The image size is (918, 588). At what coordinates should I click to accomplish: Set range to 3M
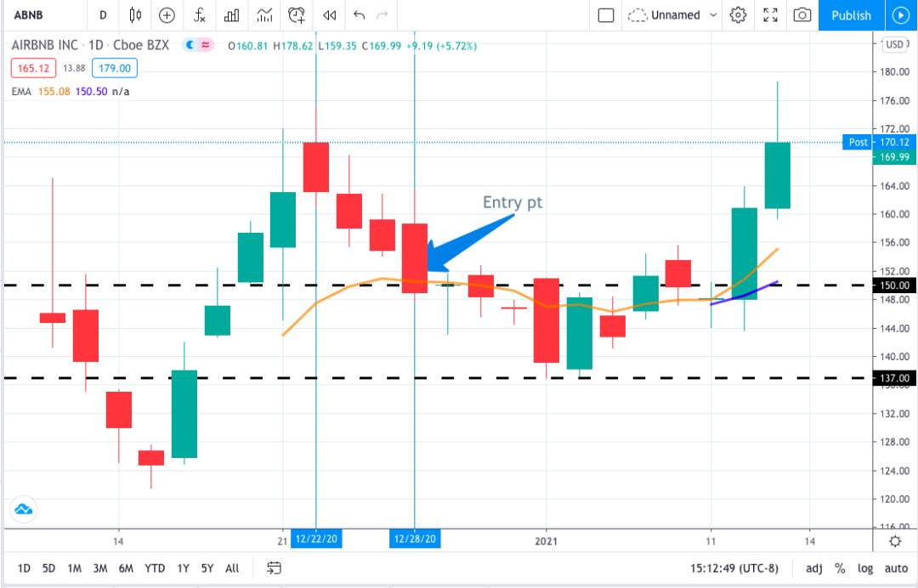tap(100, 568)
